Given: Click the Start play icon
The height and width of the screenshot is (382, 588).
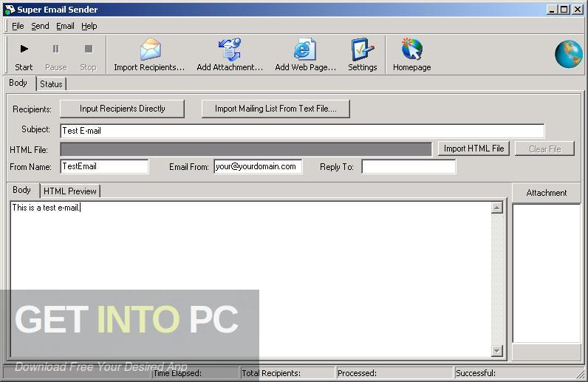Looking at the screenshot, I should 24,49.
